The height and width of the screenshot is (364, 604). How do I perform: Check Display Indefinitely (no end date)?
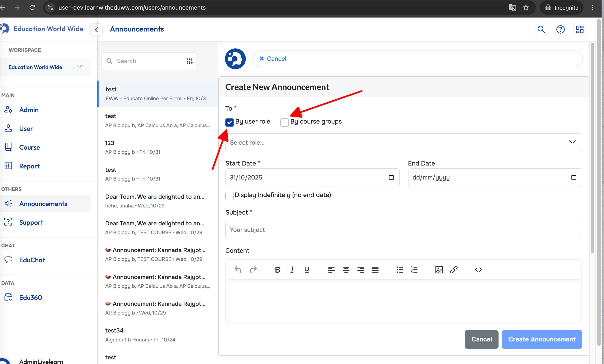[230, 196]
